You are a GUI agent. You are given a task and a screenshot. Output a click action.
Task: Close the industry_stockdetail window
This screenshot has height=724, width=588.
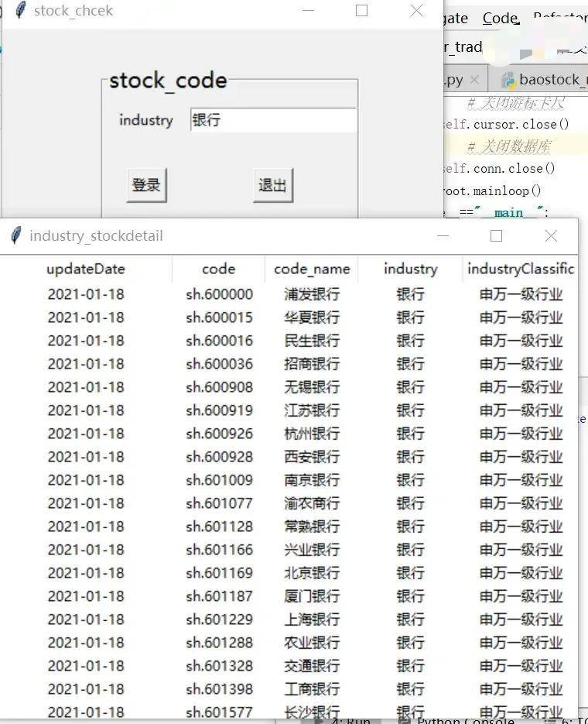pyautogui.click(x=551, y=236)
